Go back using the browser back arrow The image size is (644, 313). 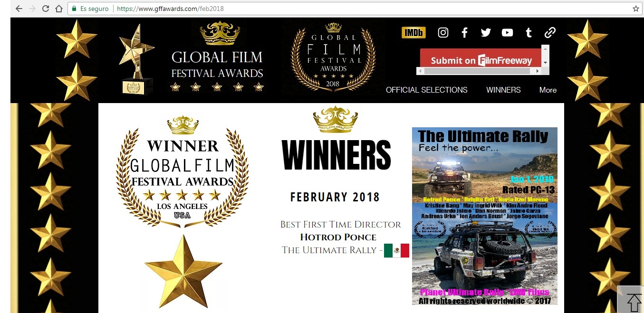pyautogui.click(x=19, y=9)
